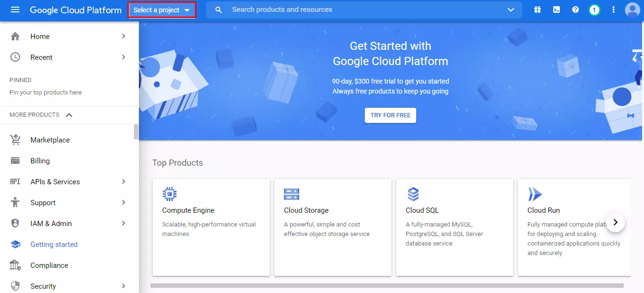Click the Support person icon
Viewport: 644px width, 293px height.
[x=15, y=202]
